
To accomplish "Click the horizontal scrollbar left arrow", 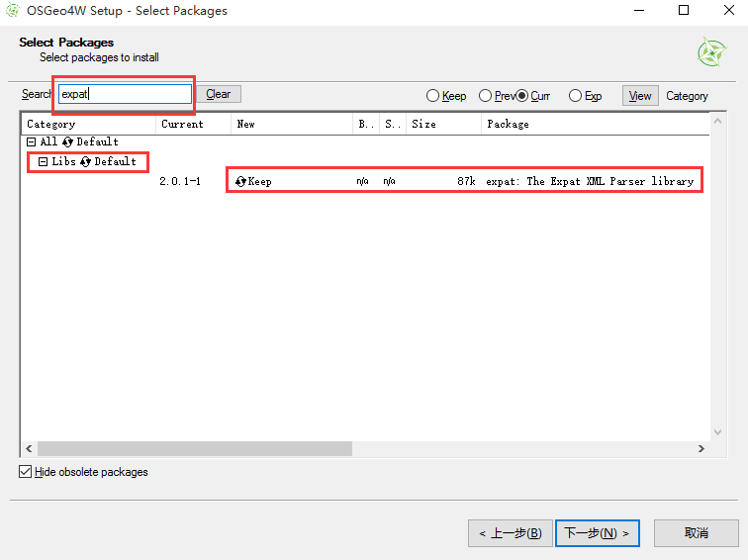I will [x=29, y=448].
